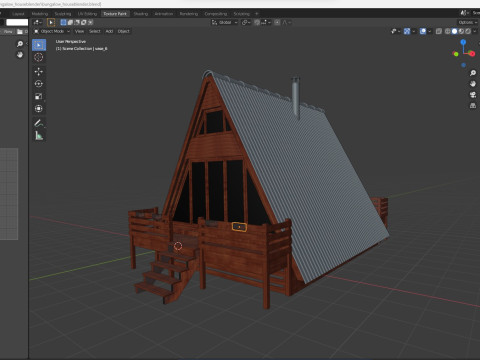Switch to wireframe shading
This screenshot has width=480, height=360.
click(x=448, y=31)
